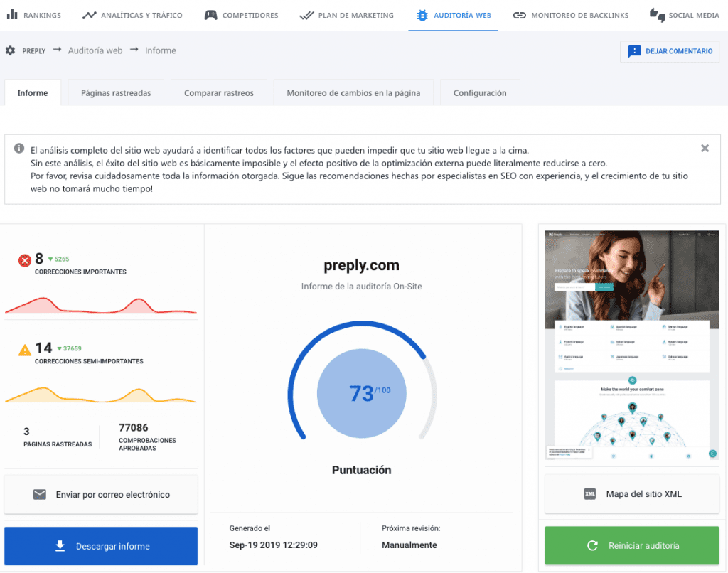Image resolution: width=728 pixels, height=573 pixels.
Task: Click the XML sitemap icon
Action: (589, 493)
